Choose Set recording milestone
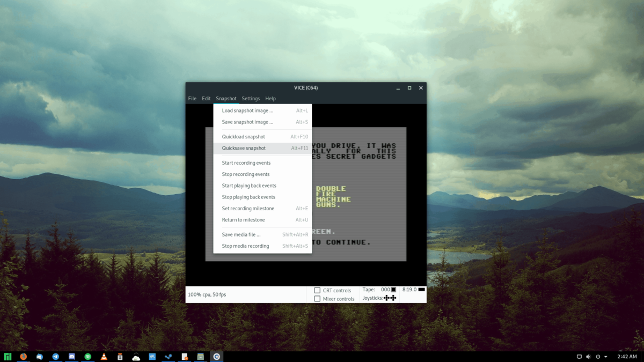644x362 pixels. pos(262,208)
